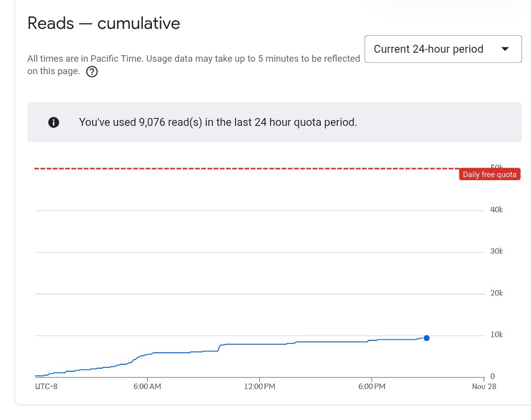Viewport: 531px width, 420px height.
Task: Click the dropdown caret next to Current 24-hour period
Action: 505,49
